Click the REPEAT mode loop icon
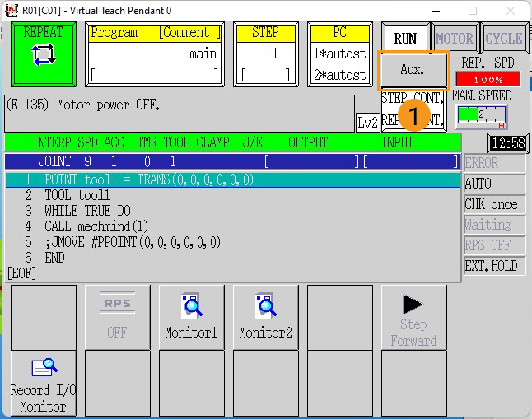Viewport: 532px width, 419px height. pos(44,54)
